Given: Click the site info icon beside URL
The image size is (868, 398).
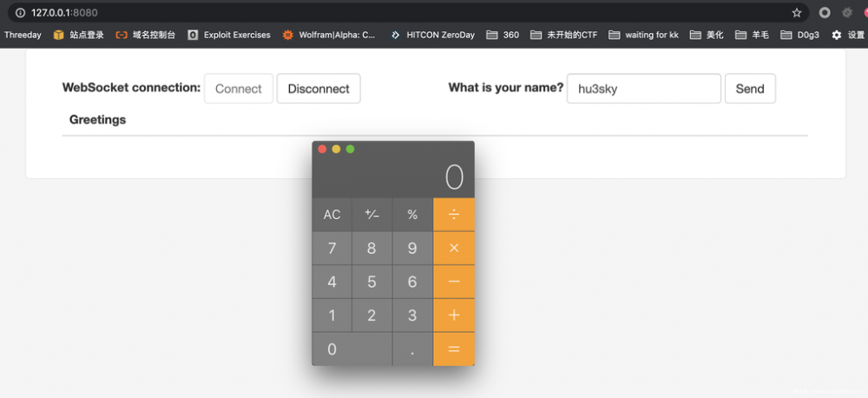Looking at the screenshot, I should point(20,13).
